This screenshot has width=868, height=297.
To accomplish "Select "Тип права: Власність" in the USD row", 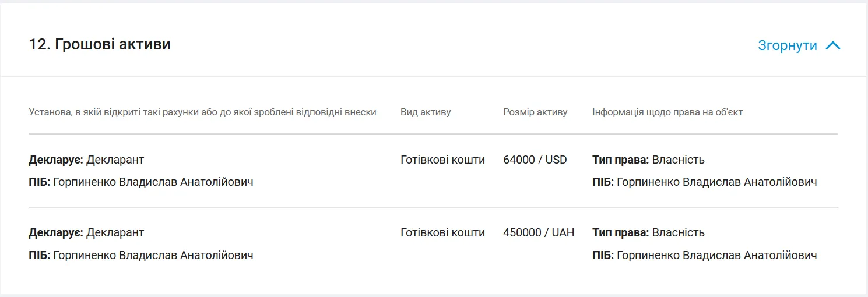I will coord(648,160).
